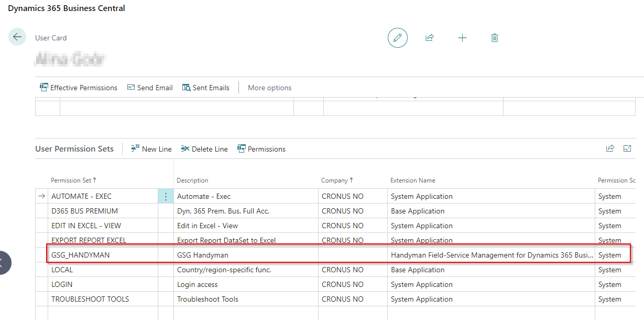This screenshot has width=644, height=320.
Task: Sort by the Company column header
Action: click(x=335, y=180)
